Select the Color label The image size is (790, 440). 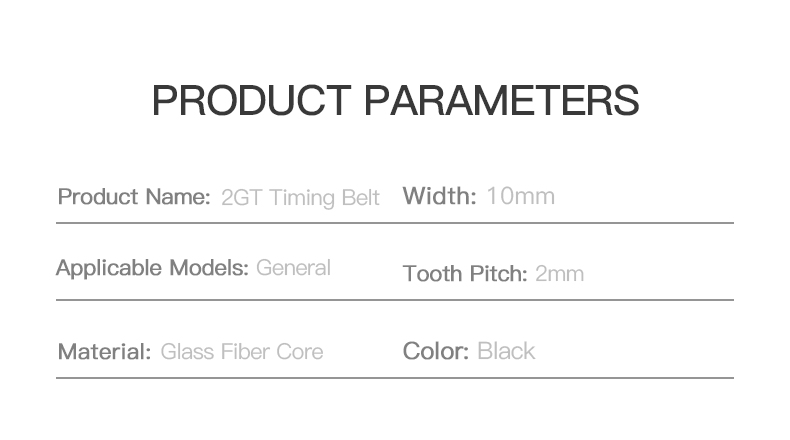coord(436,351)
